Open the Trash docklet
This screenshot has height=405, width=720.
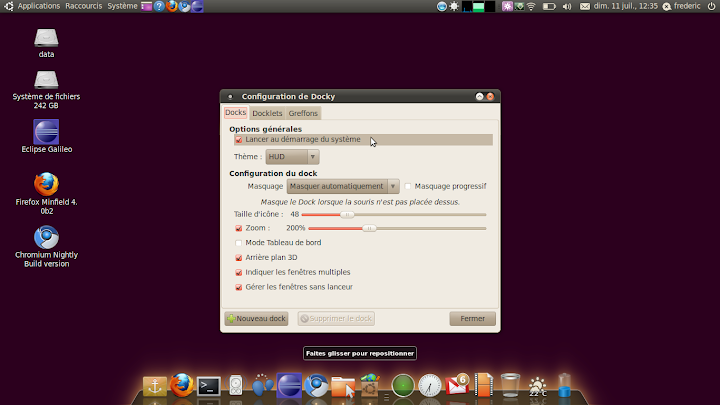pyautogui.click(x=510, y=385)
